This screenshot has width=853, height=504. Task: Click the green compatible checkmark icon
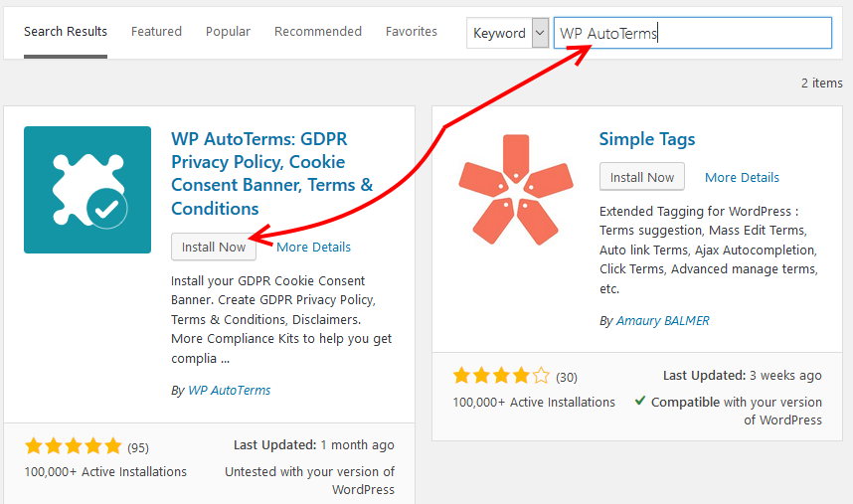[x=640, y=402]
